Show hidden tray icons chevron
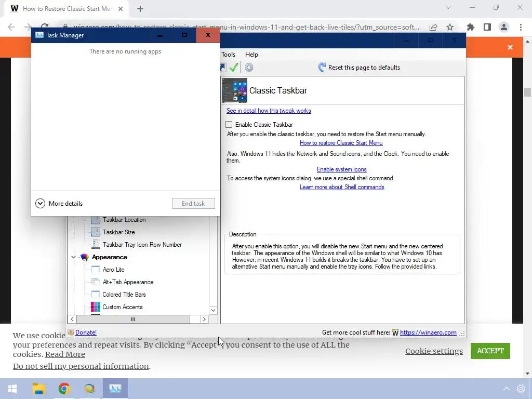The image size is (532, 399). pos(506,389)
